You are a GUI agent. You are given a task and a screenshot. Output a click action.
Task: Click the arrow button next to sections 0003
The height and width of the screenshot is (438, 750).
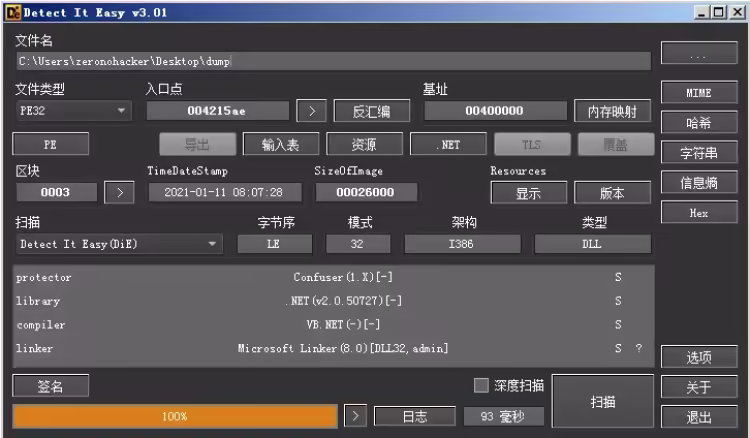(x=119, y=192)
